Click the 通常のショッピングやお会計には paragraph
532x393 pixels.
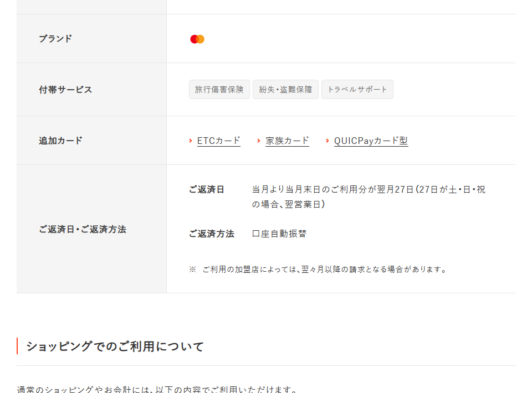pos(157,389)
